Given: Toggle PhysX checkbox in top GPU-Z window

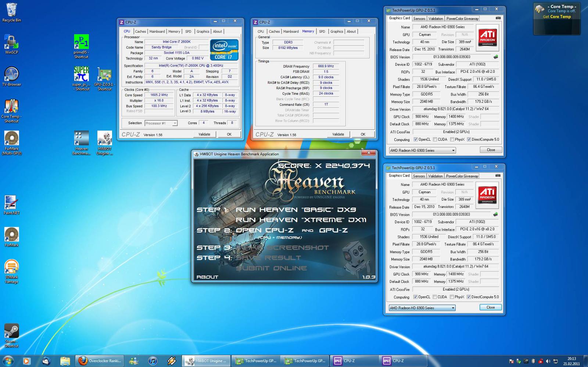Looking at the screenshot, I should coord(452,140).
